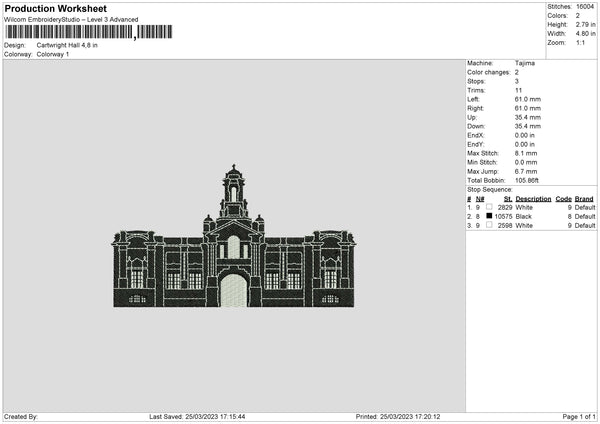The height and width of the screenshot is (424, 600).
Task: Click the Colorway 1 value
Action: click(53, 54)
